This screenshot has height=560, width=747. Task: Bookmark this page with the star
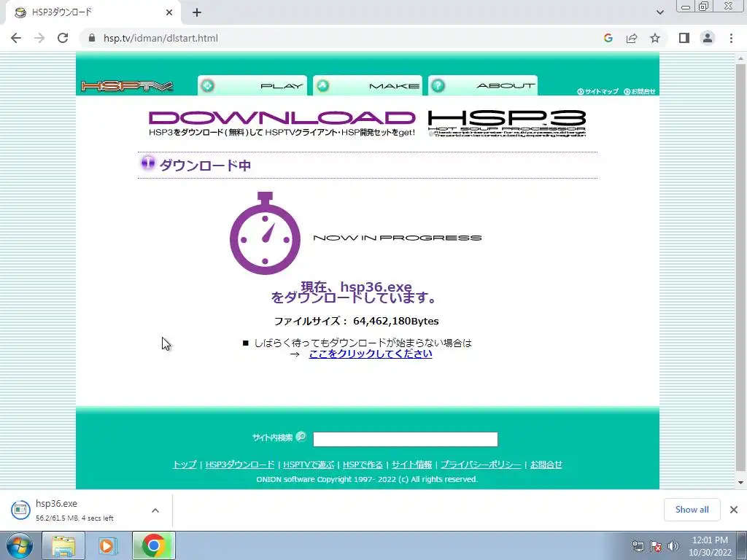tap(655, 38)
